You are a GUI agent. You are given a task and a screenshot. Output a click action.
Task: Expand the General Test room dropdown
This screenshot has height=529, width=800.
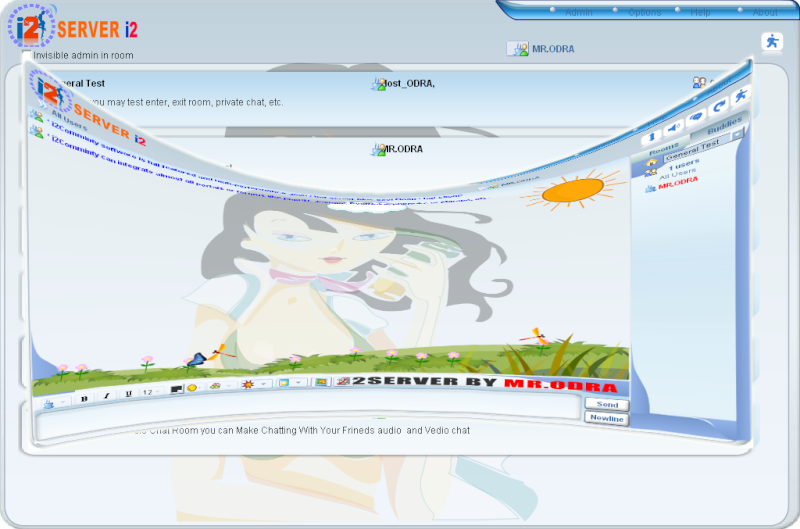[x=738, y=134]
